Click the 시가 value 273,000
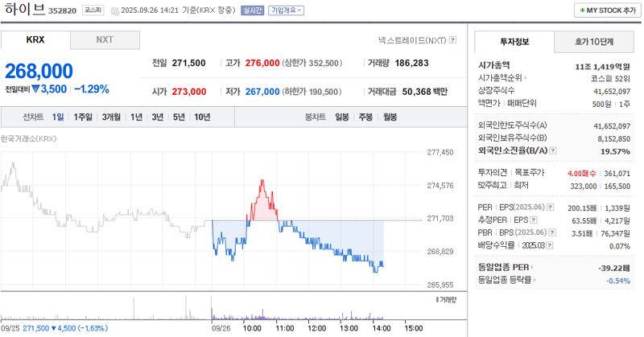 point(189,92)
